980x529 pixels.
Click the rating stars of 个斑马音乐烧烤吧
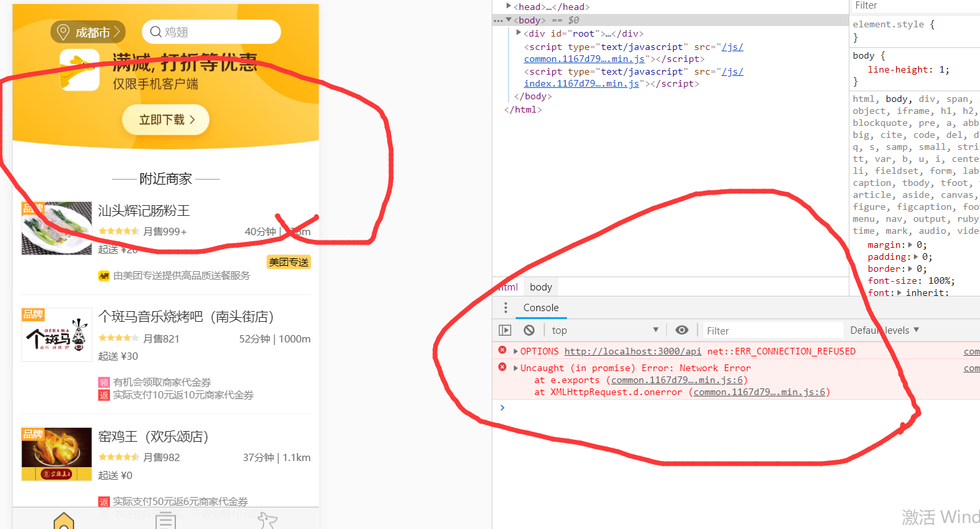coord(119,338)
